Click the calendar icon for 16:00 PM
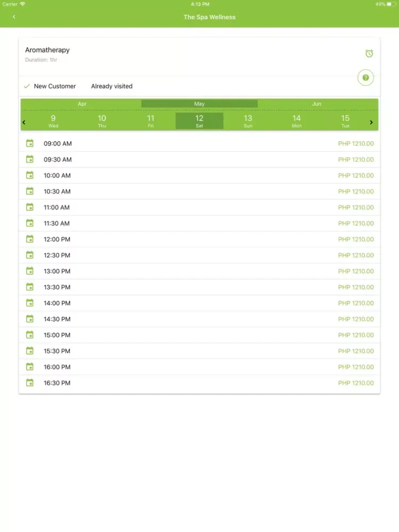 [x=30, y=367]
